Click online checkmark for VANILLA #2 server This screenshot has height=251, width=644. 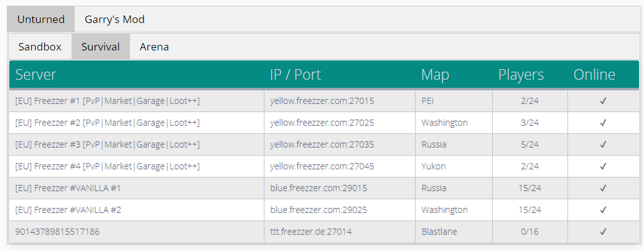[x=603, y=210]
